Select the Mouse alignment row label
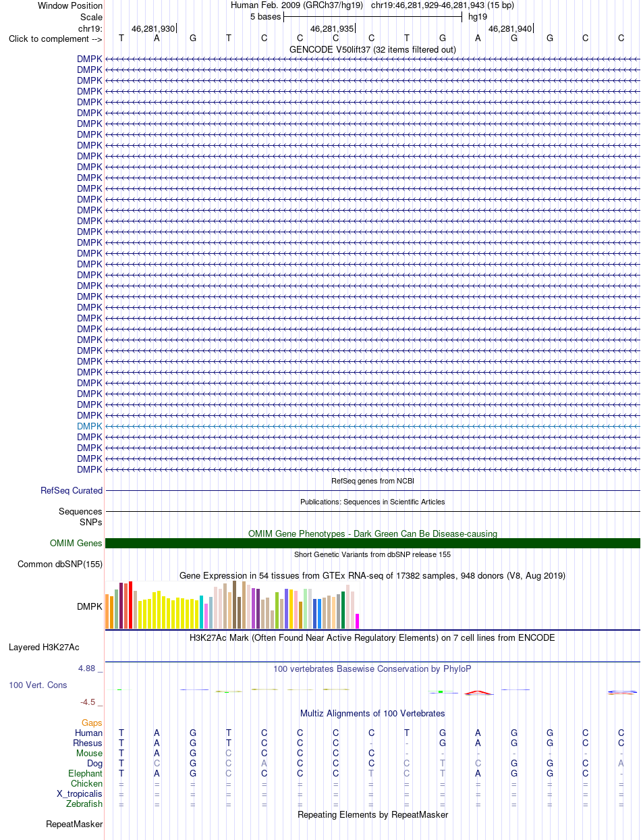Viewport: 641px width, 840px height. point(89,754)
